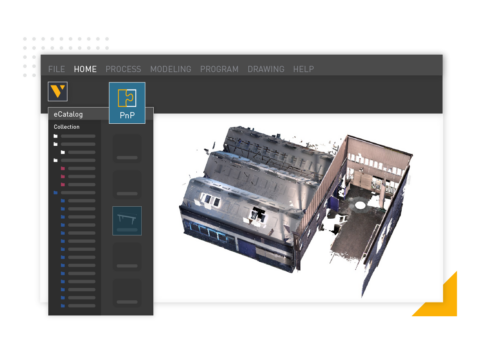
Task: Click the building point cloud in viewport
Action: click(x=295, y=207)
